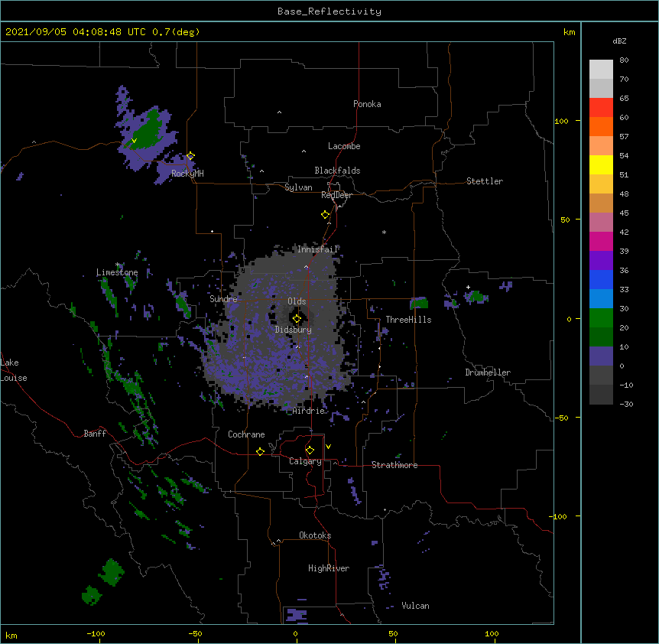Screen dimensions: 659x644
Task: Select the Sylvan map label
Action: (298, 187)
